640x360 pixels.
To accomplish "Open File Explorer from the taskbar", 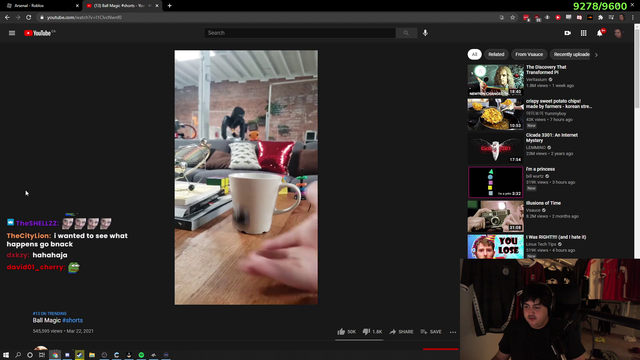I will point(92,355).
